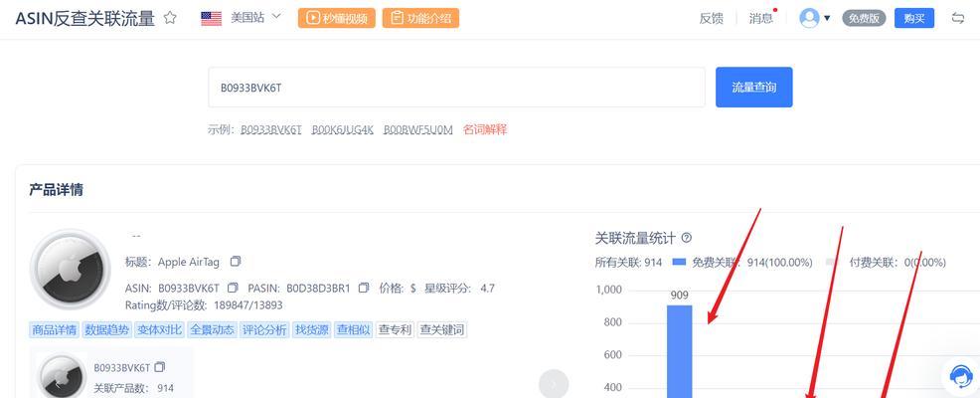980x398 pixels.
Task: Open the customer service chat icon
Action: [960, 377]
